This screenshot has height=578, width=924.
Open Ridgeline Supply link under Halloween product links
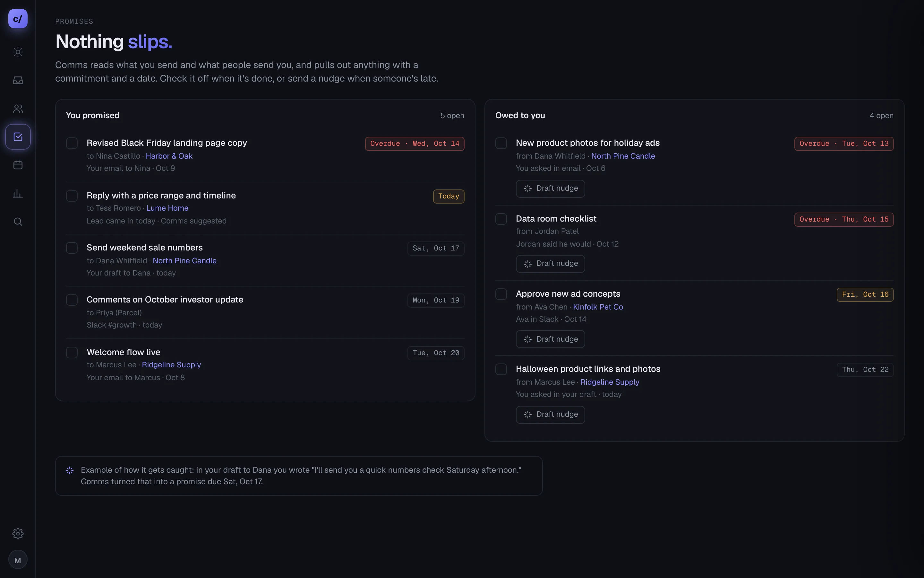pyautogui.click(x=609, y=382)
